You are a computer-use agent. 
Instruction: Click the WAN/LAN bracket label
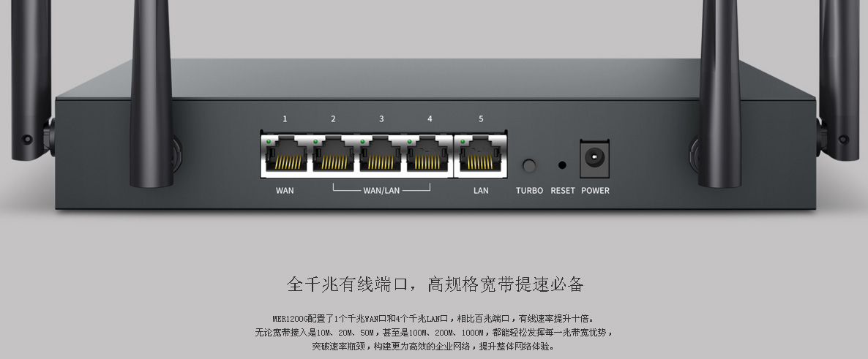coord(381,189)
